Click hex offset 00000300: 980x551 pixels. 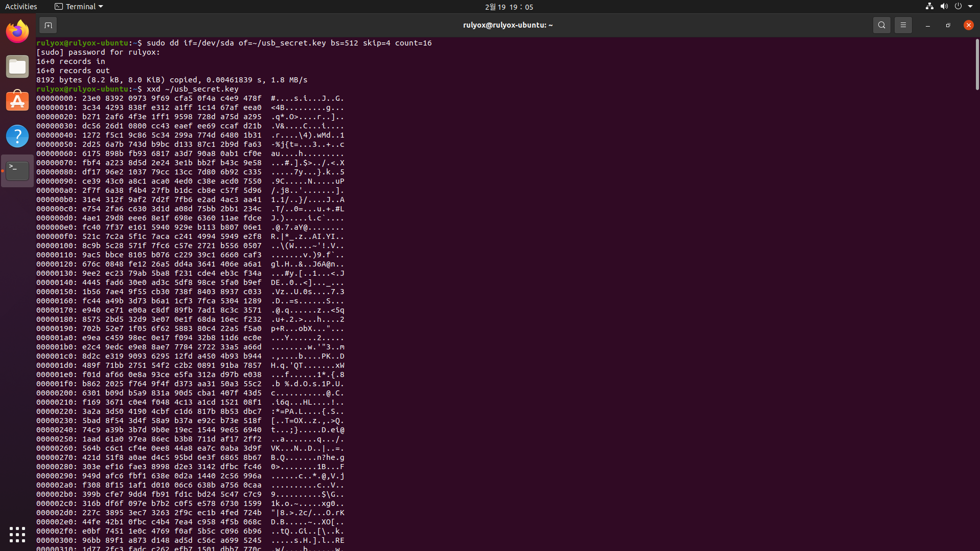point(57,540)
